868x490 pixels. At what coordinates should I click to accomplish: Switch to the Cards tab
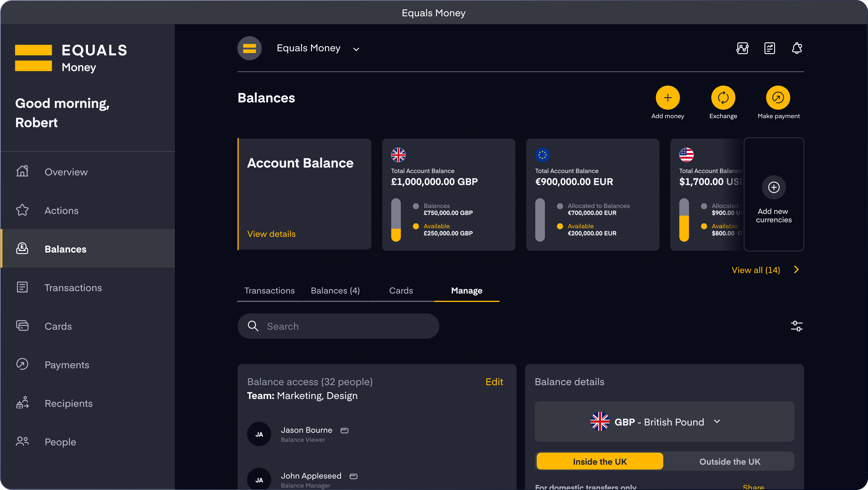(401, 291)
